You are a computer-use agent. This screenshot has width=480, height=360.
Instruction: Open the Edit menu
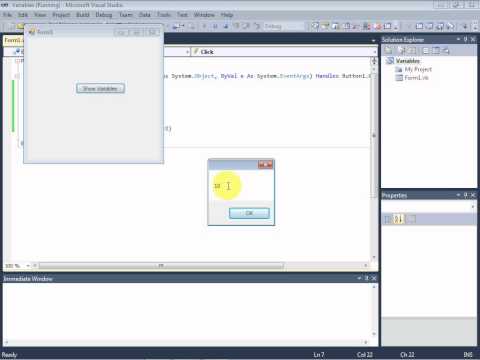coord(23,15)
